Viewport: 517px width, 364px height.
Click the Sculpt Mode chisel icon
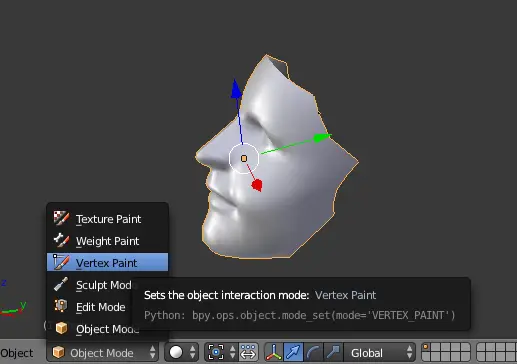61,284
